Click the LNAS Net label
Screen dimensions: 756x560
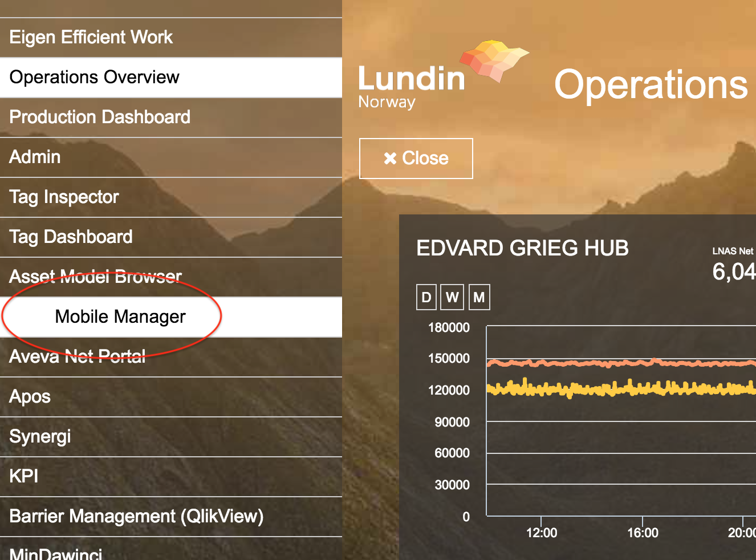tap(733, 251)
